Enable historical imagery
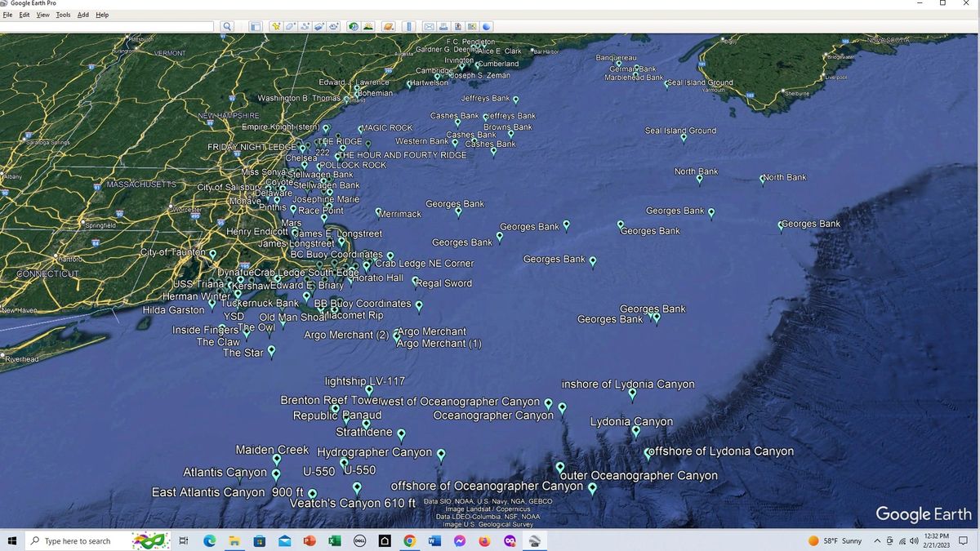Screen dimensions: 980x551 pyautogui.click(x=352, y=26)
